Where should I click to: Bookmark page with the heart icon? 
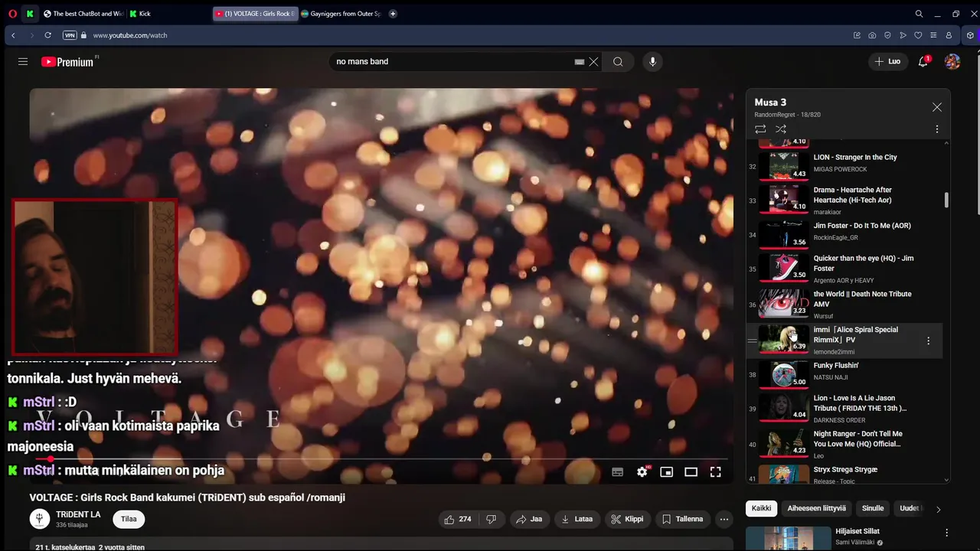(x=918, y=35)
